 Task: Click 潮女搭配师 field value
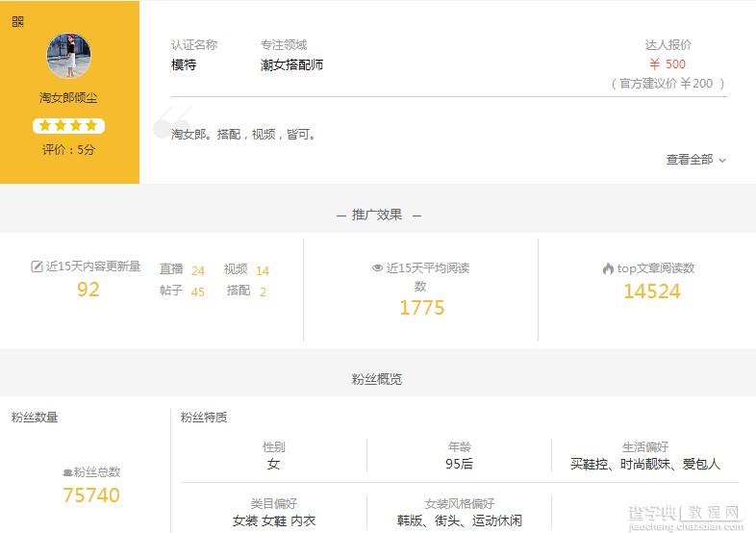291,64
